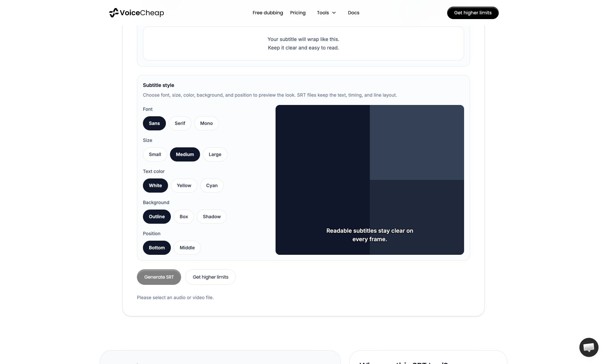Set text color to Cyan
Screen dimensions: 607x364
coord(212,186)
